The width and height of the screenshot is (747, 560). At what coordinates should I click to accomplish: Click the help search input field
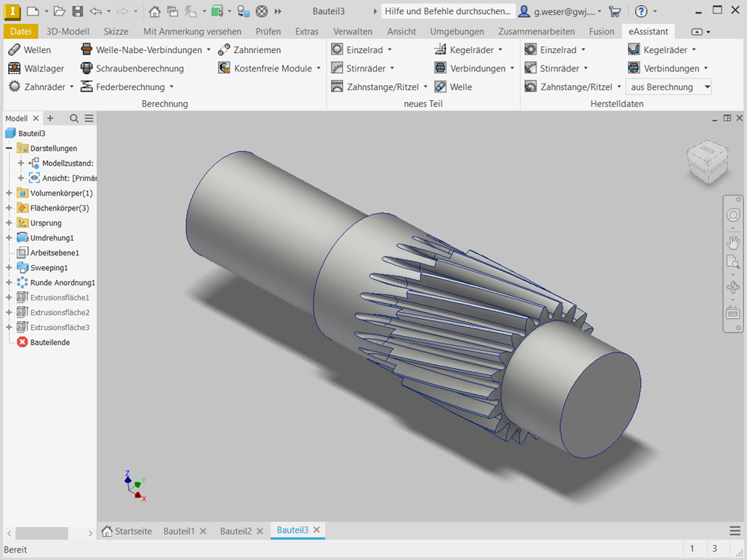tap(447, 11)
